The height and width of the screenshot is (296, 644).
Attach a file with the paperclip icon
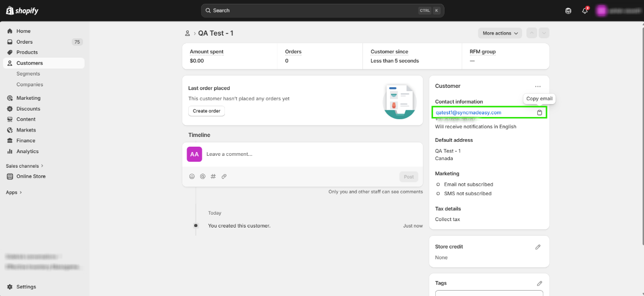tap(224, 176)
